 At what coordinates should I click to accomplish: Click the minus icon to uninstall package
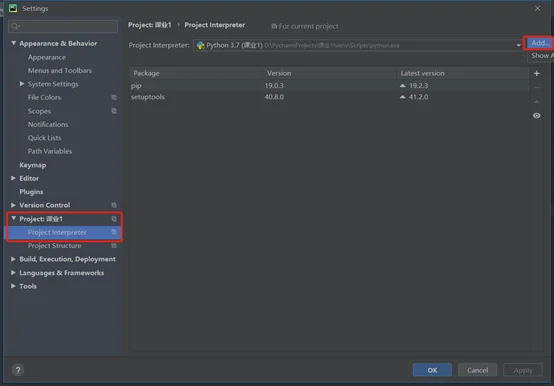coord(536,87)
